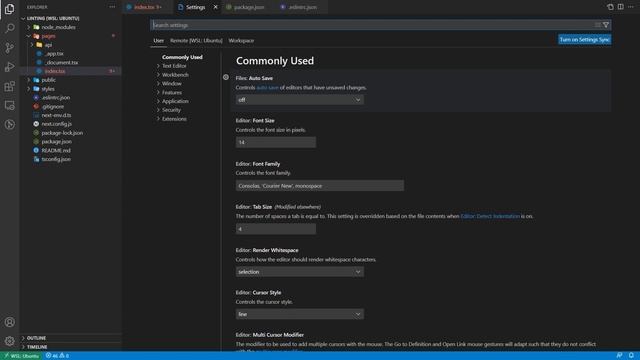Open tsconfig.json in the explorer
Image resolution: width=640 pixels, height=360 pixels.
(x=56, y=160)
